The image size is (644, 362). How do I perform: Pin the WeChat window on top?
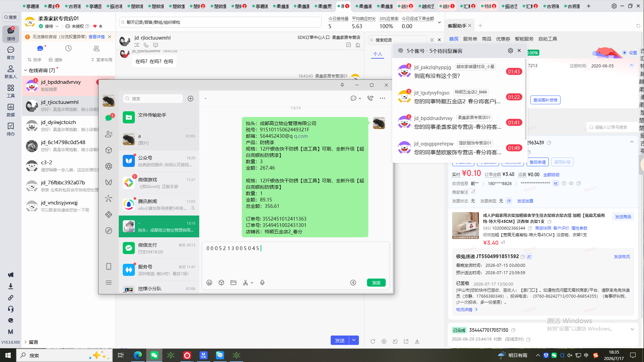tap(342, 85)
